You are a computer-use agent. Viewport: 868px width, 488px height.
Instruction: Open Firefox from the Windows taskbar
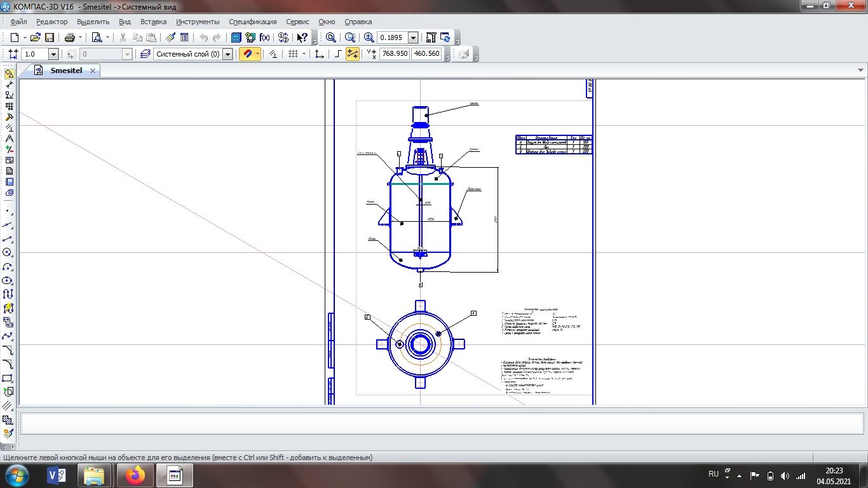135,475
